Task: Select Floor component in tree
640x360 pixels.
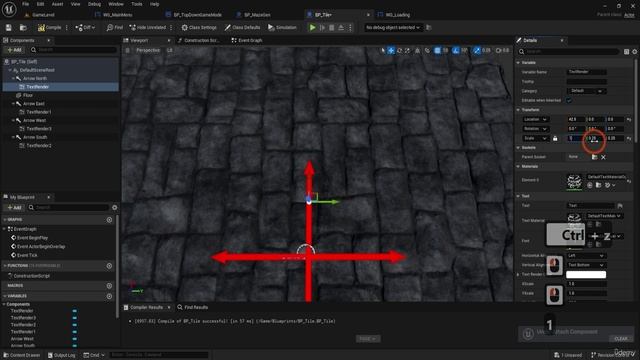Action: coord(28,95)
